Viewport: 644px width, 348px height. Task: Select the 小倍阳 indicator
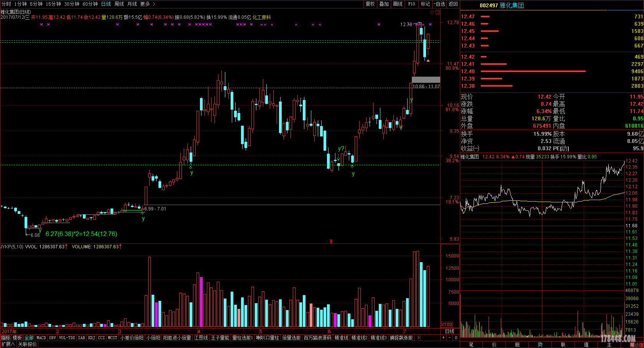click(153, 338)
